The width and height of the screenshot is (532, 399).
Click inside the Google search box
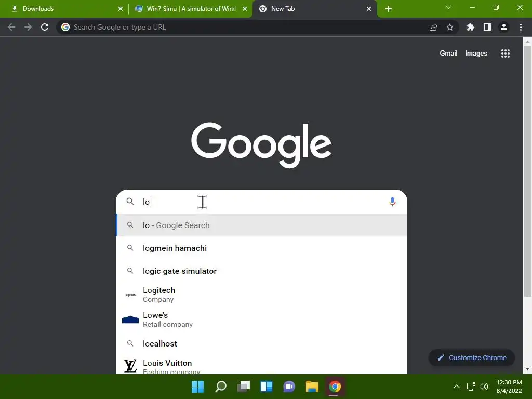[x=261, y=202]
